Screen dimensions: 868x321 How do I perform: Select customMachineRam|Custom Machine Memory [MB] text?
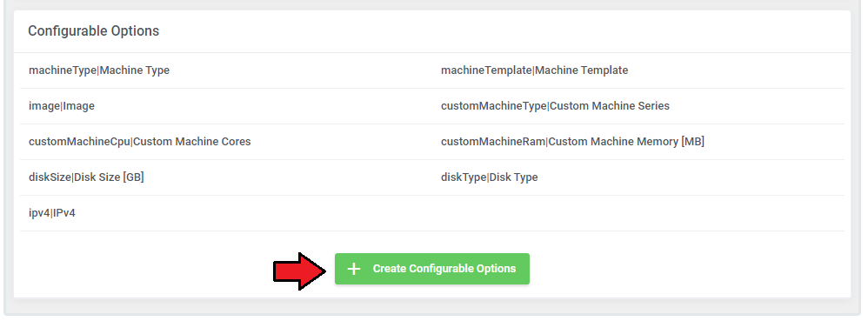coord(572,142)
